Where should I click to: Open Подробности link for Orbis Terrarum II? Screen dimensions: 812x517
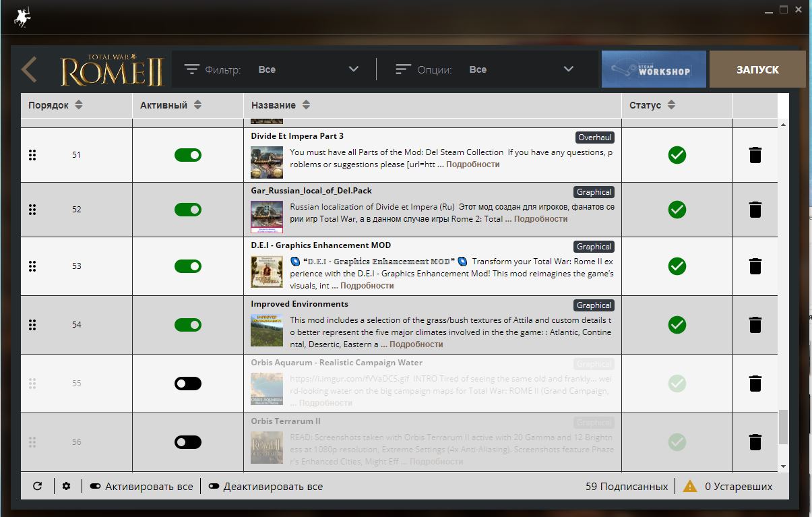click(x=436, y=462)
